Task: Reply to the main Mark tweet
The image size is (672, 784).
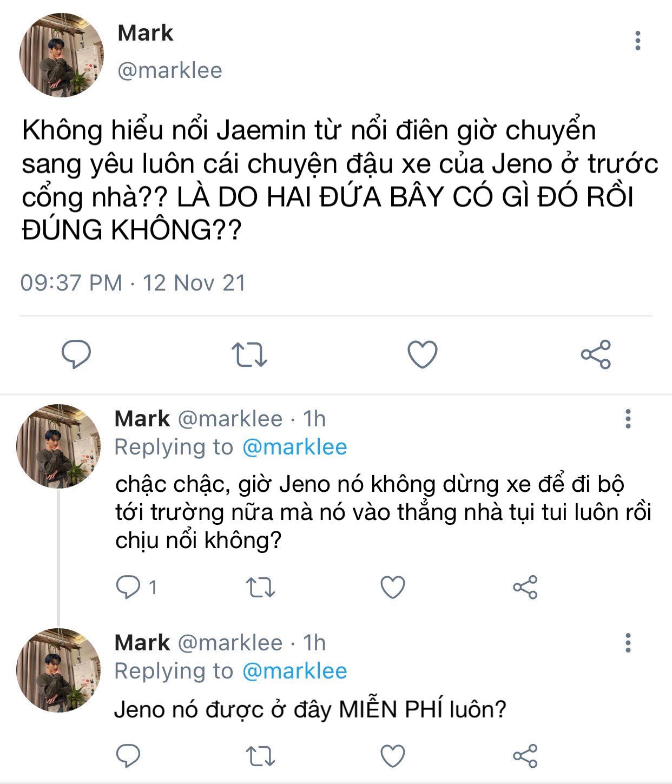Action: click(x=76, y=354)
